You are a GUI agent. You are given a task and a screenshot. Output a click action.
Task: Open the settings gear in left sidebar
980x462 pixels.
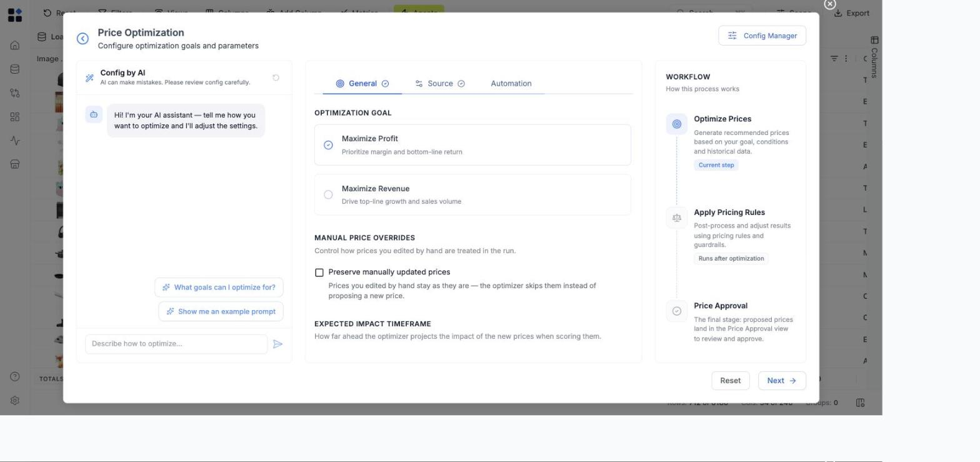tap(15, 400)
